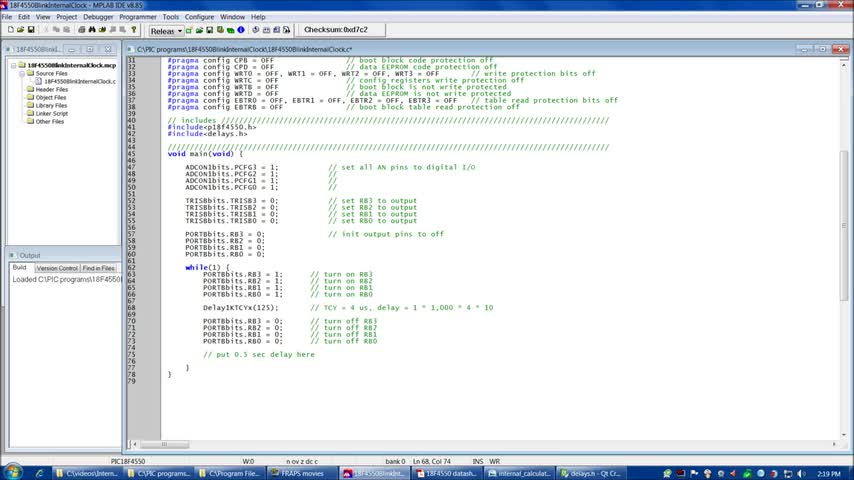Click the Cut icon in the toolbar
The width and height of the screenshot is (854, 480).
click(46, 30)
